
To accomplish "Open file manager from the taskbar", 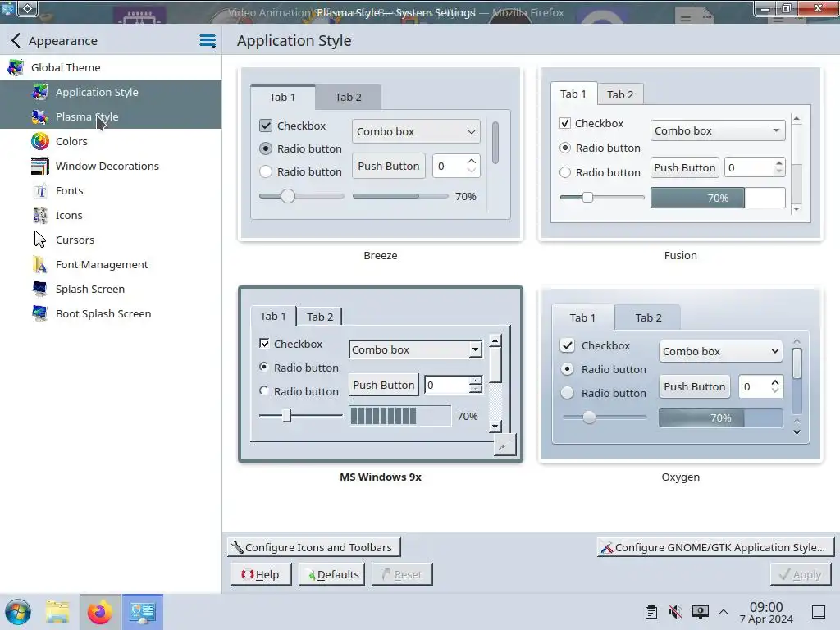I will point(57,612).
